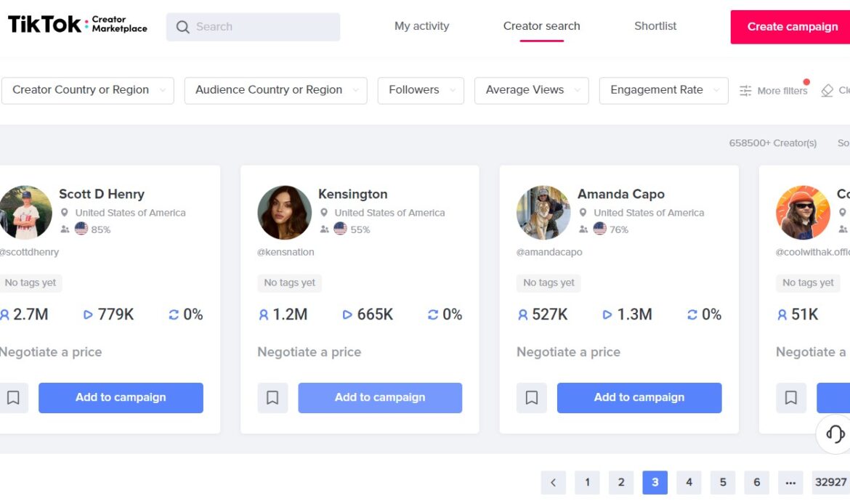Open the headset support chat icon
The image size is (850, 504).
(x=835, y=434)
